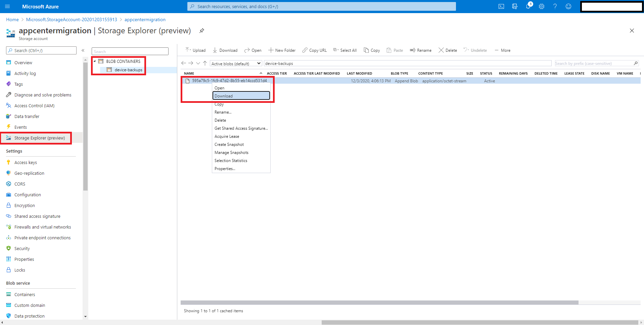Open portal settings gear icon
This screenshot has width=644, height=325.
[x=542, y=6]
